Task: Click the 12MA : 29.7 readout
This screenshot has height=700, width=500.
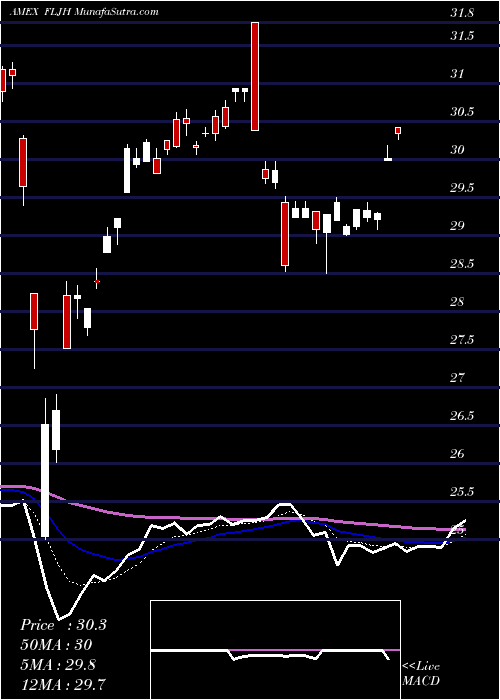Action: (x=63, y=684)
